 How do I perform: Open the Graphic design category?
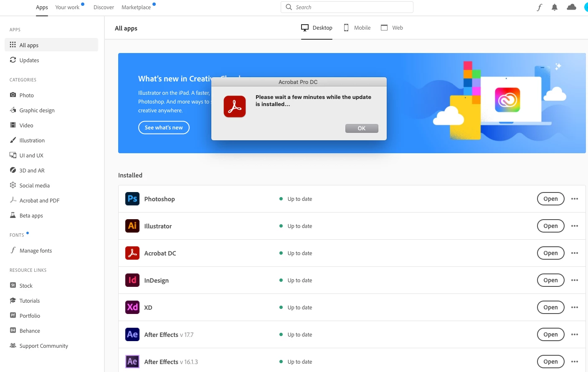click(51, 110)
